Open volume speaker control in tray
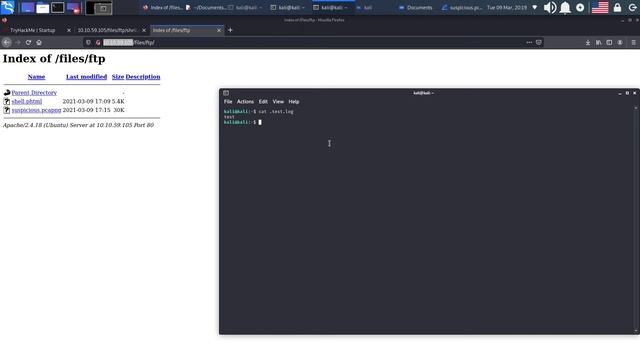The height and width of the screenshot is (360, 640). coord(550,7)
